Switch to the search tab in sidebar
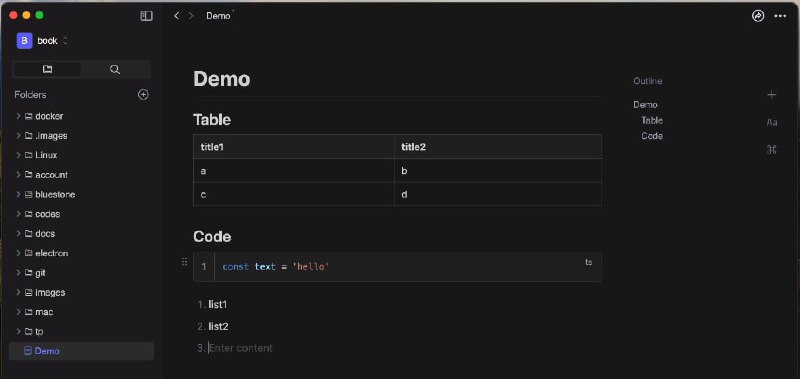The height and width of the screenshot is (379, 800). click(115, 69)
